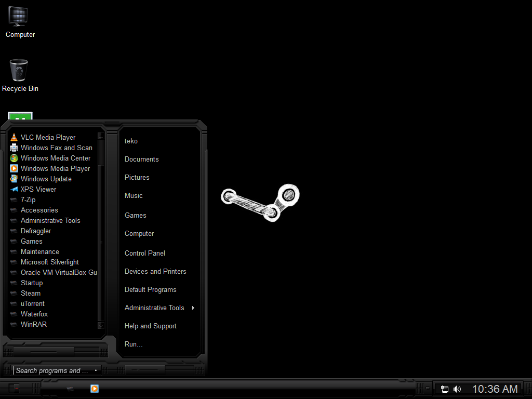This screenshot has width=532, height=399.
Task: Open the network tray icon
Action: click(445, 389)
